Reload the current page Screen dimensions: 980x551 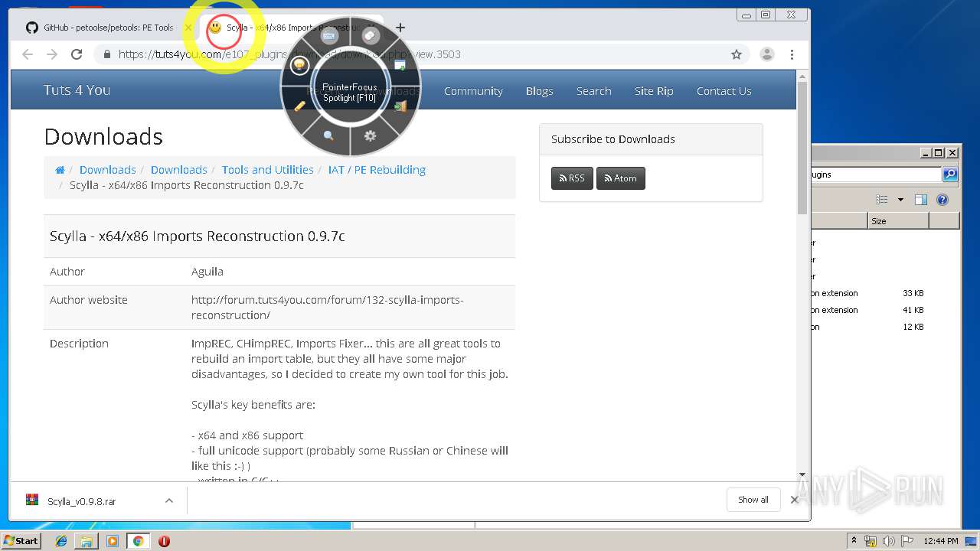[x=77, y=54]
